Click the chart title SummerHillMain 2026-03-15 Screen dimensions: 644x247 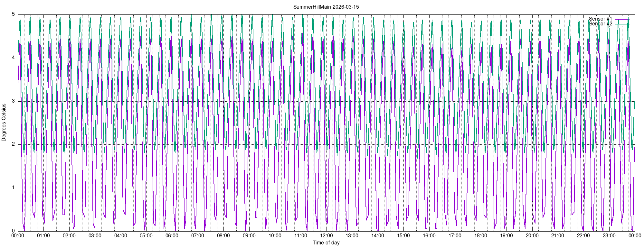tap(326, 7)
